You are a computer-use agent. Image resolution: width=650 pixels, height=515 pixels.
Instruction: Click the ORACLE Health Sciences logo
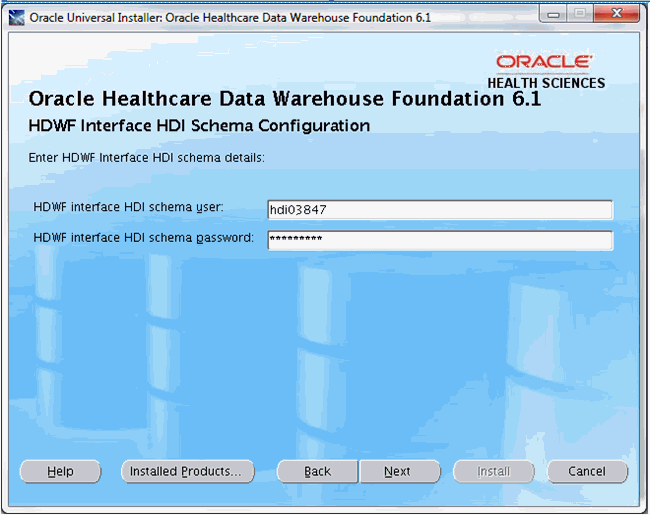[546, 72]
